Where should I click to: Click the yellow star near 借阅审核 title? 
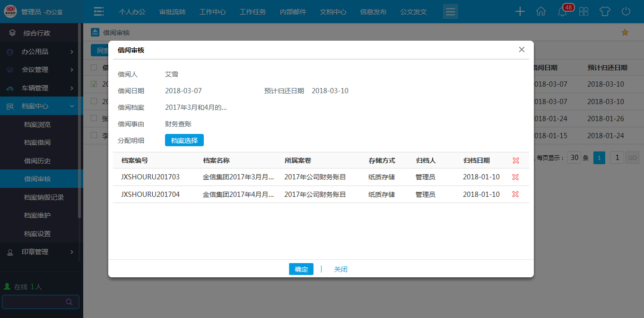point(625,32)
